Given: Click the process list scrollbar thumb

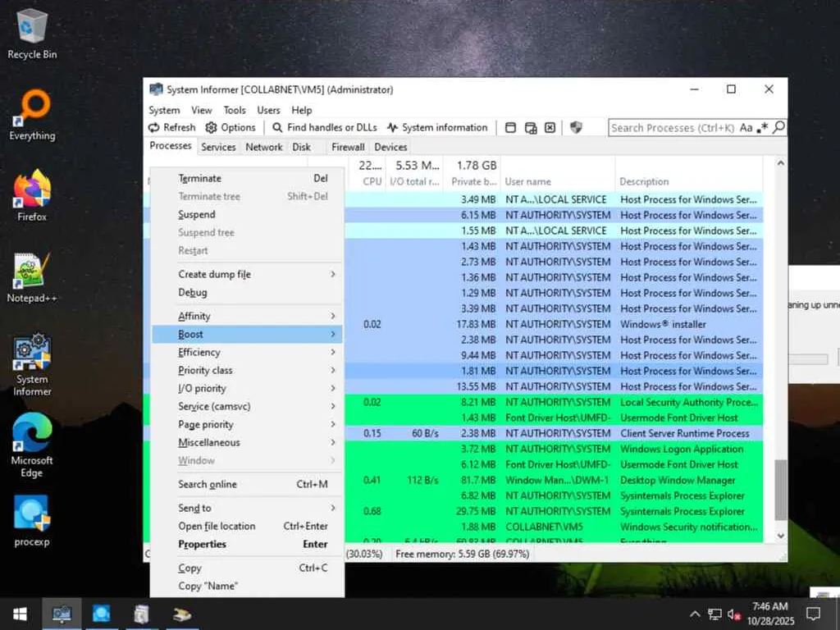Looking at the screenshot, I should point(781,490).
